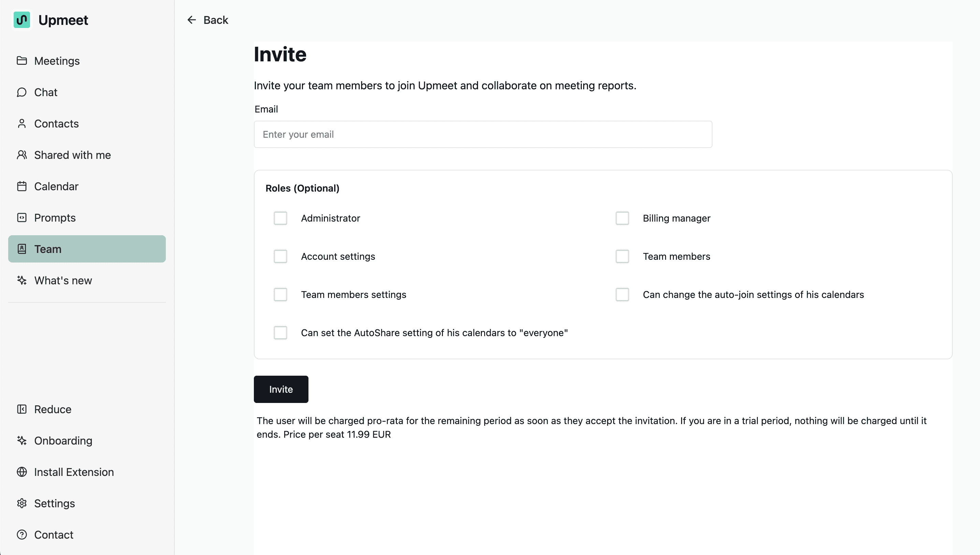Click the Reduce sidebar collapse icon
The width and height of the screenshot is (980, 555).
[22, 409]
